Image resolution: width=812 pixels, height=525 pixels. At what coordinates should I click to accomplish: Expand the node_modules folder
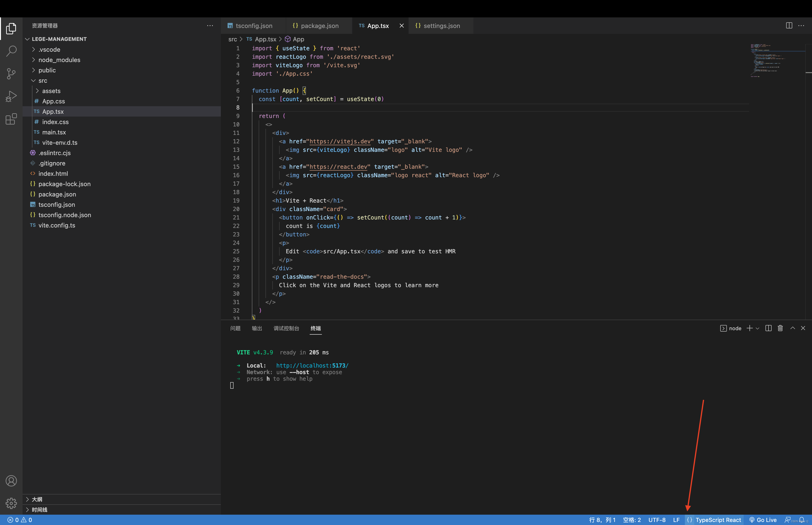122,60
